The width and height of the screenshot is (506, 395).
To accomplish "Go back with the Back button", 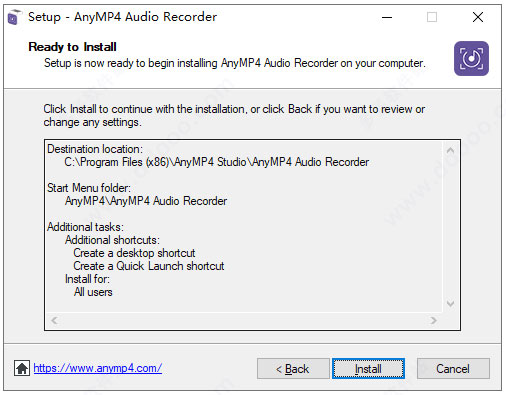I will coord(293,369).
